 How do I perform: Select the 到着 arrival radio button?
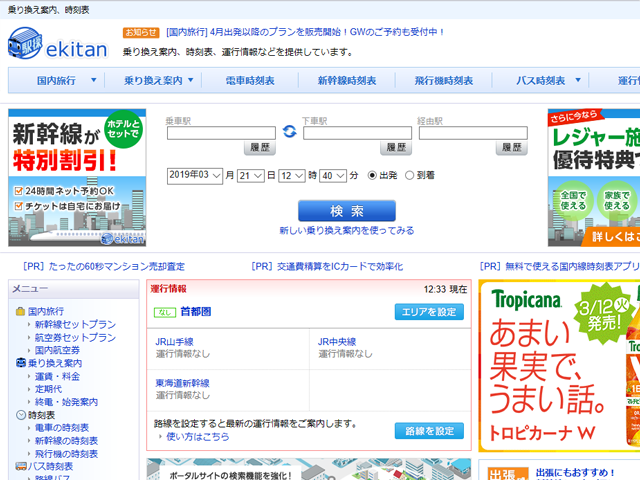point(408,175)
